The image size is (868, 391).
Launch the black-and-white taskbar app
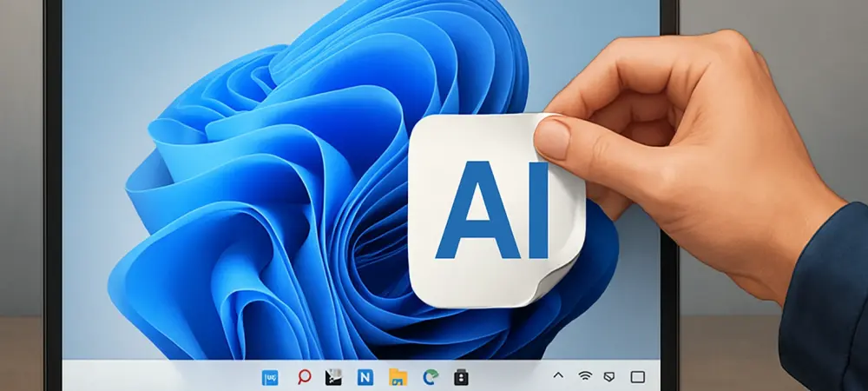point(333,377)
